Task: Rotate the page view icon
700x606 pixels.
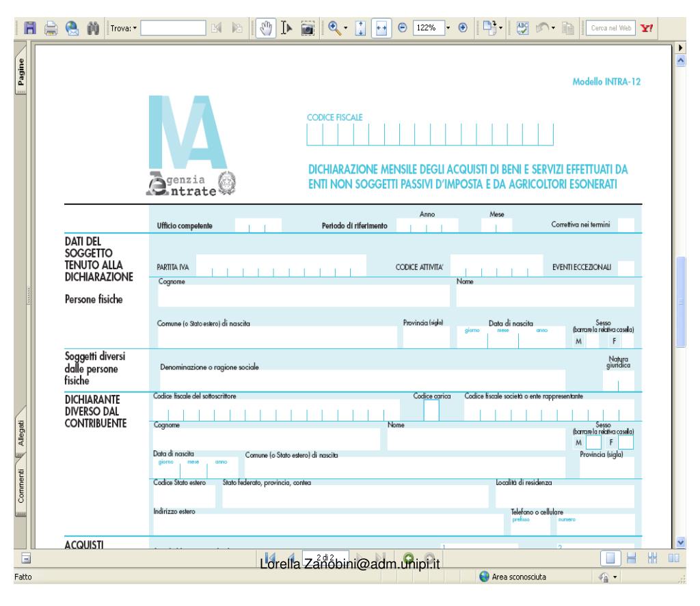Action: [x=489, y=27]
